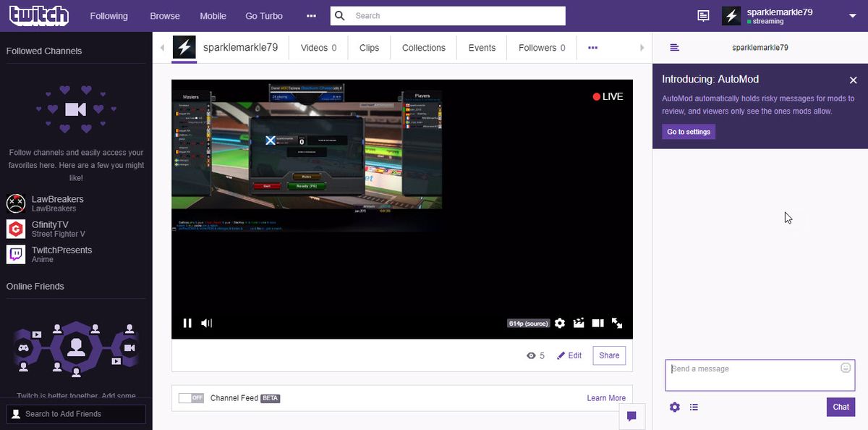Open the video player settings gear
868x430 pixels.
(560, 324)
